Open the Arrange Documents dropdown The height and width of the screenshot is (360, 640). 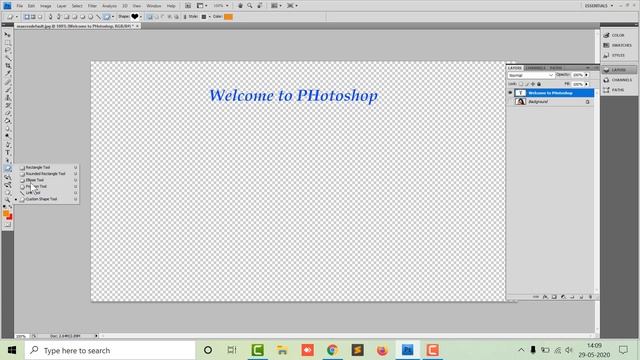click(x=276, y=6)
